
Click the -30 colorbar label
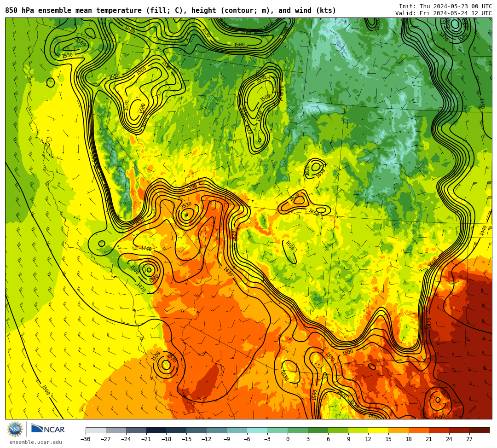point(86,439)
